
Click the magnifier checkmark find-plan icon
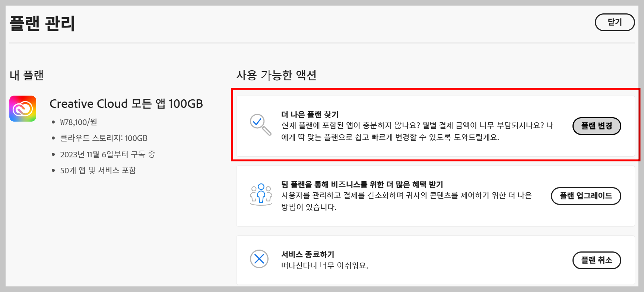tap(260, 125)
